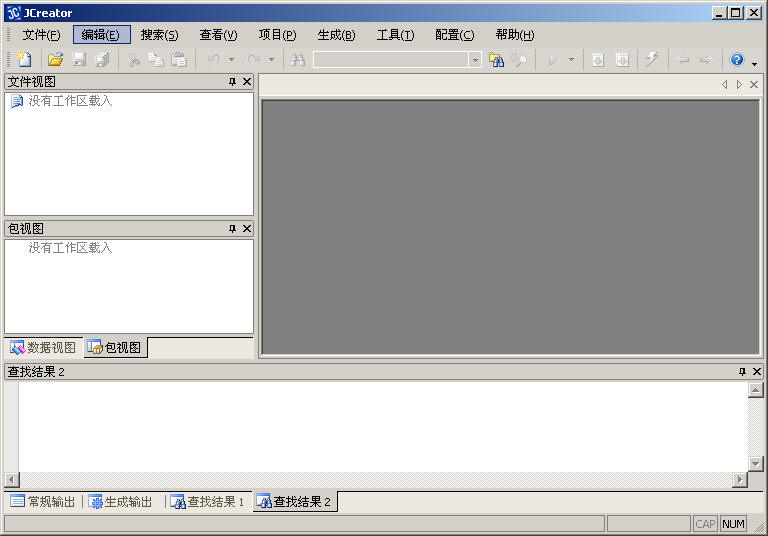The height and width of the screenshot is (536, 768).
Task: Open the 工具(T) menu
Action: point(395,35)
